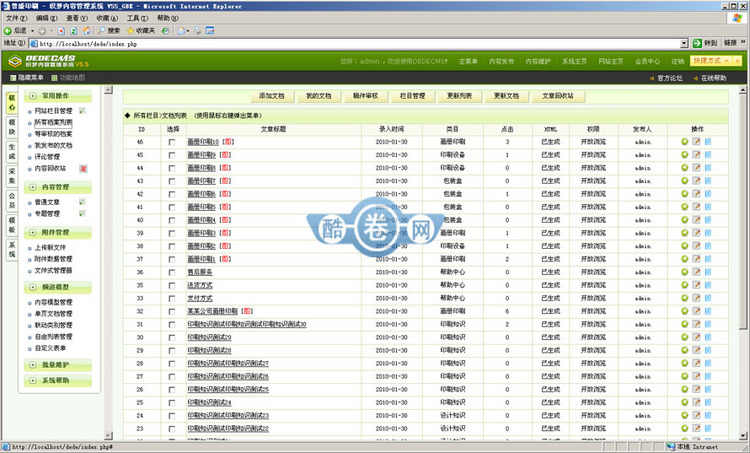Image resolution: width=750 pixels, height=453 pixels.
Task: Click edit pencil icon in row ID 31
Action: 696,324
